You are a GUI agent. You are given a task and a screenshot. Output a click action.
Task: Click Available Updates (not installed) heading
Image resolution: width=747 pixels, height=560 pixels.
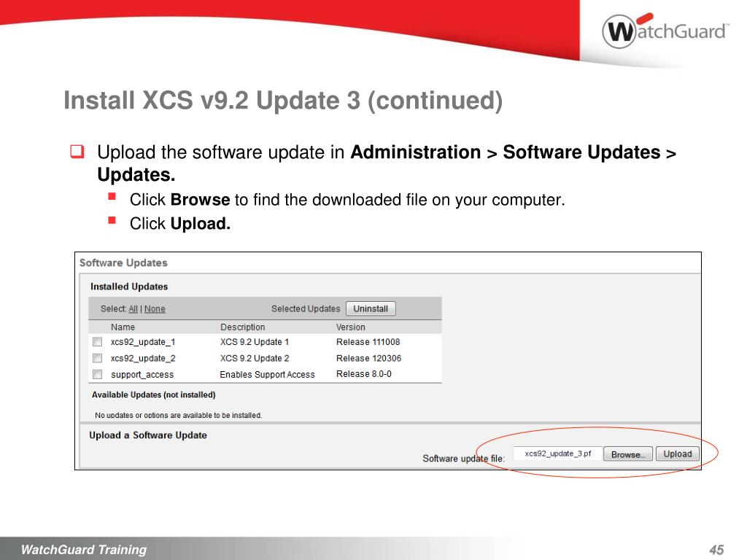tap(153, 394)
